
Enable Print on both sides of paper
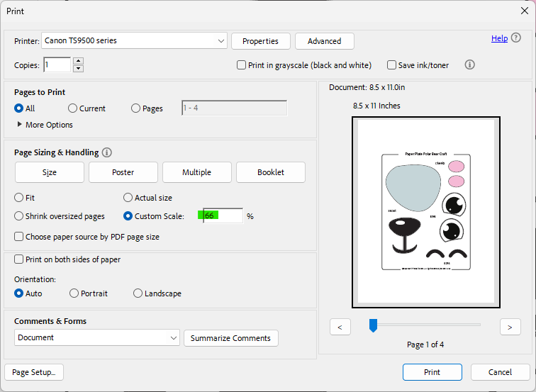(x=19, y=259)
